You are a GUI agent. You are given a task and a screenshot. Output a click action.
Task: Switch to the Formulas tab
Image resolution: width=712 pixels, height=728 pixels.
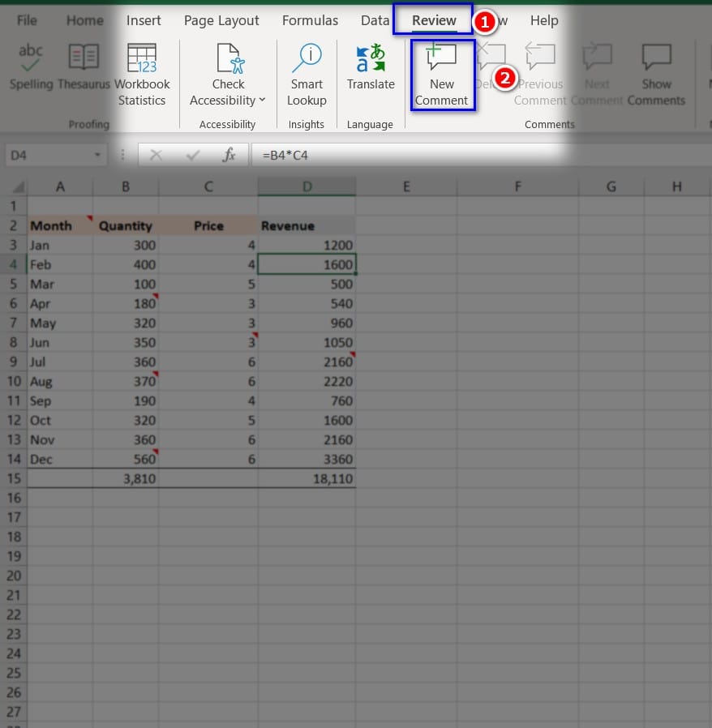coord(310,20)
